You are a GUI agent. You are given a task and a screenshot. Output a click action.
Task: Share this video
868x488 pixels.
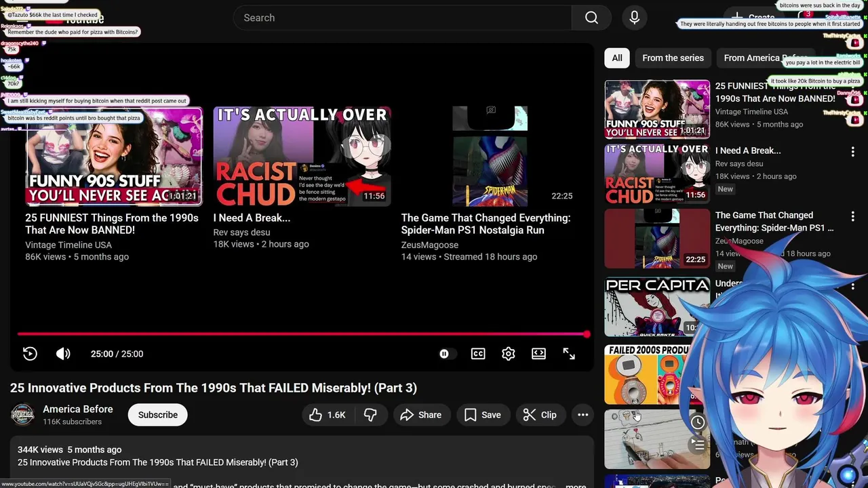coord(420,415)
